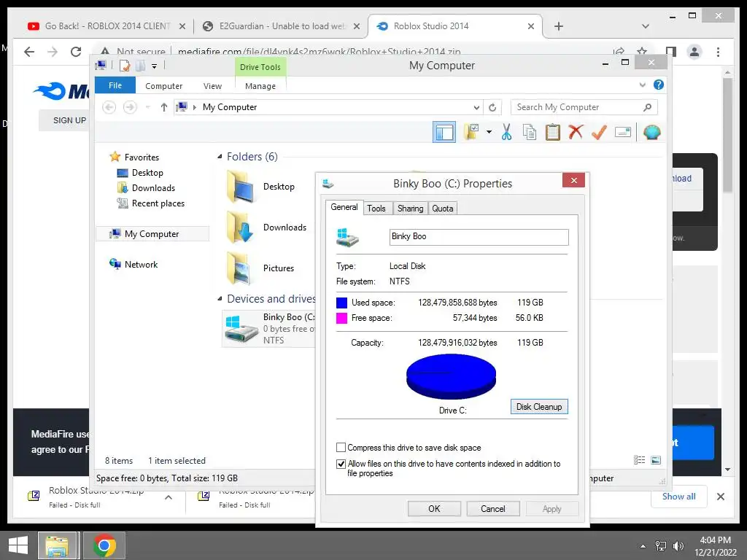
Task: Click the rename card icon in toolbar
Action: tap(623, 132)
